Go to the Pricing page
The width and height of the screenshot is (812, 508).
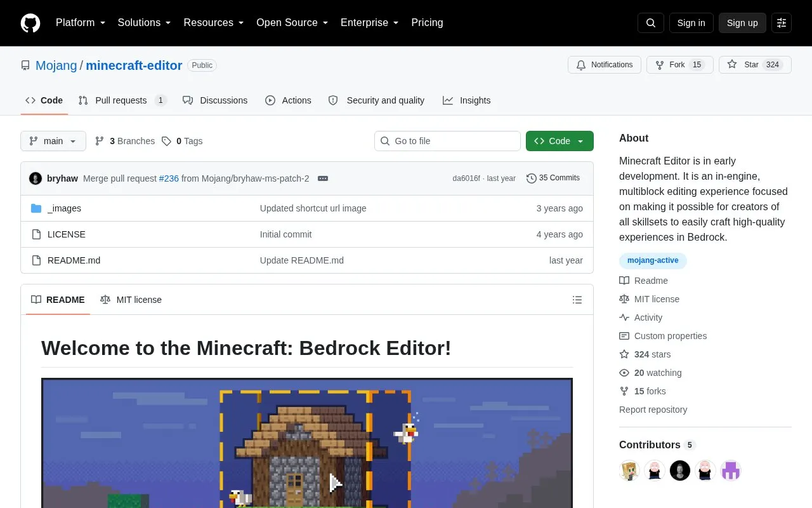click(427, 22)
